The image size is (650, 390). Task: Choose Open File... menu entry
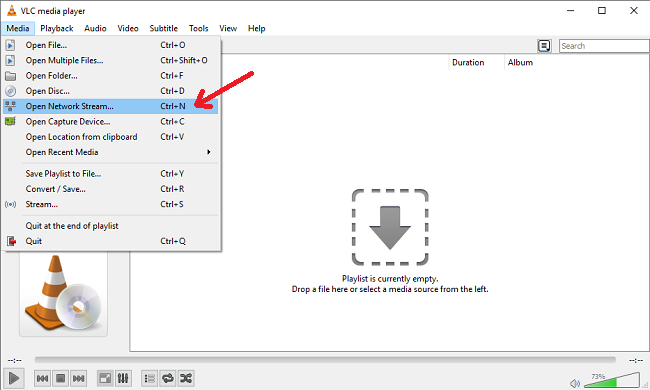(x=111, y=45)
